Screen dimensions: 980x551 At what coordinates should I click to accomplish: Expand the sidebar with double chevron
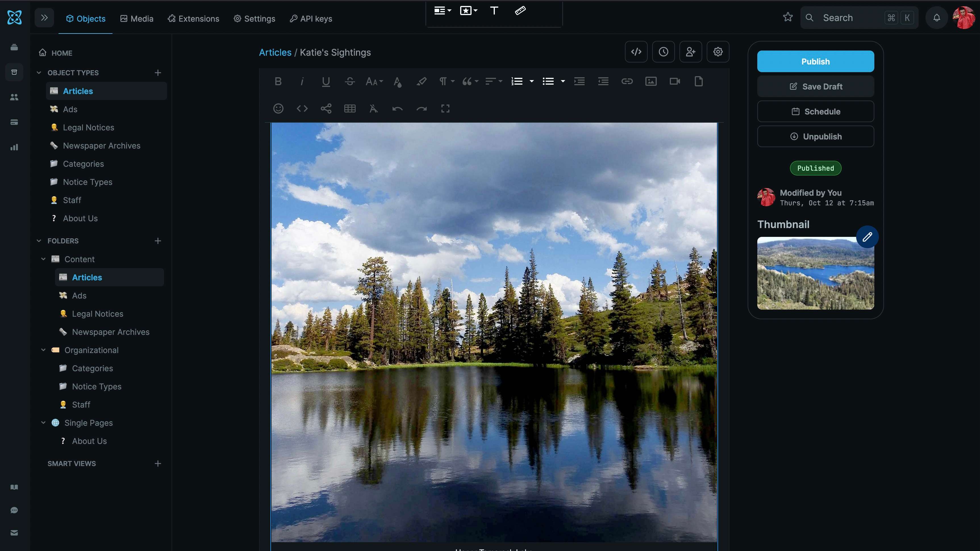click(44, 18)
